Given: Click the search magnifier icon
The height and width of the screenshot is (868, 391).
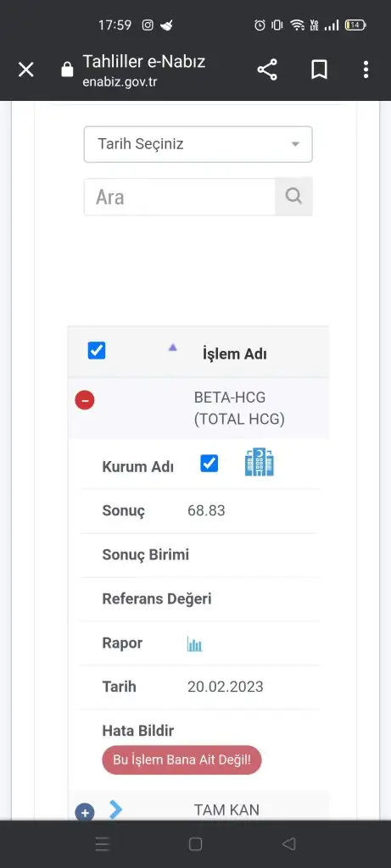Looking at the screenshot, I should pyautogui.click(x=293, y=197).
